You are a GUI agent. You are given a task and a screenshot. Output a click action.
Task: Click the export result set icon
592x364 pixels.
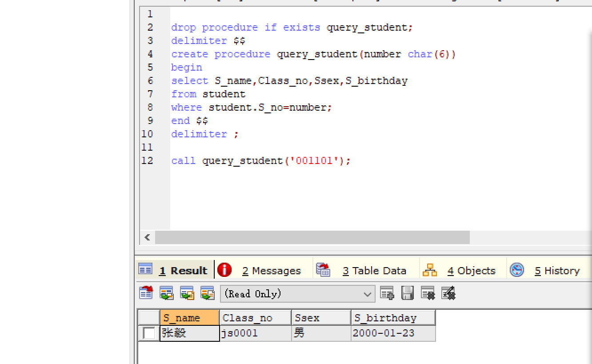click(x=146, y=293)
